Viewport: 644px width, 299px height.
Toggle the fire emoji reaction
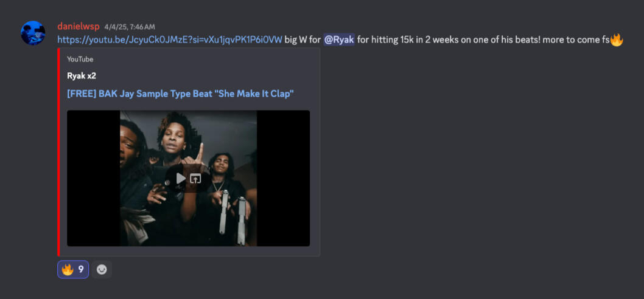(x=73, y=269)
